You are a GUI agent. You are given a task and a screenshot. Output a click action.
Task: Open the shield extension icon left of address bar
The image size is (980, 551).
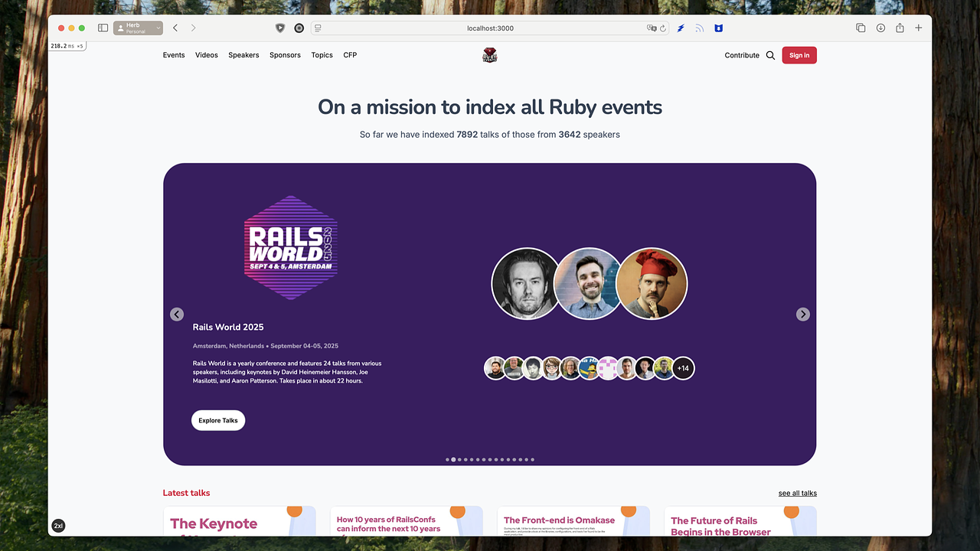coord(280,28)
